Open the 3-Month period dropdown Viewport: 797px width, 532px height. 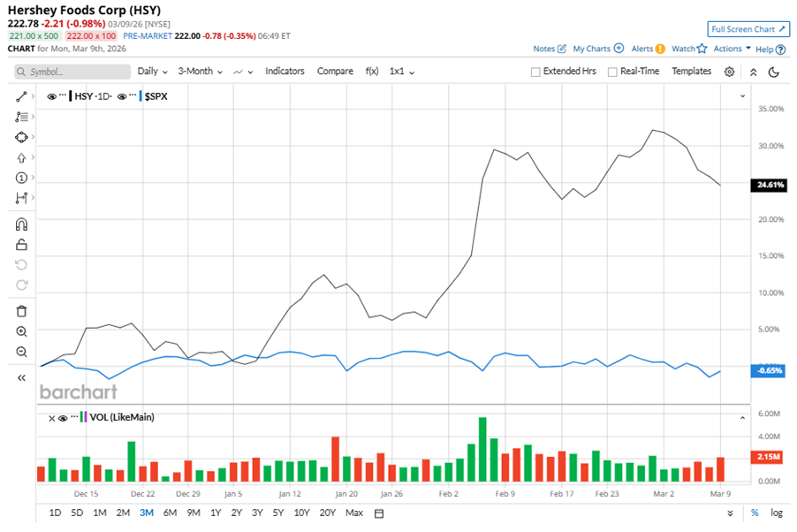(x=201, y=72)
